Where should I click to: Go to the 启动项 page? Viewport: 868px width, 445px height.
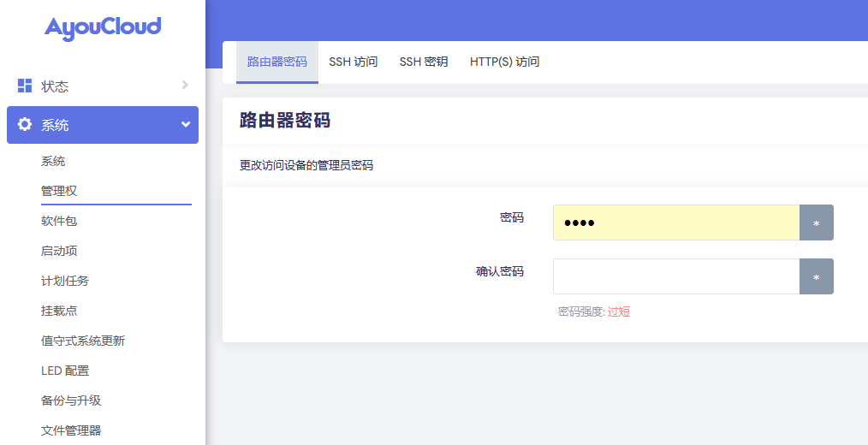coord(59,251)
